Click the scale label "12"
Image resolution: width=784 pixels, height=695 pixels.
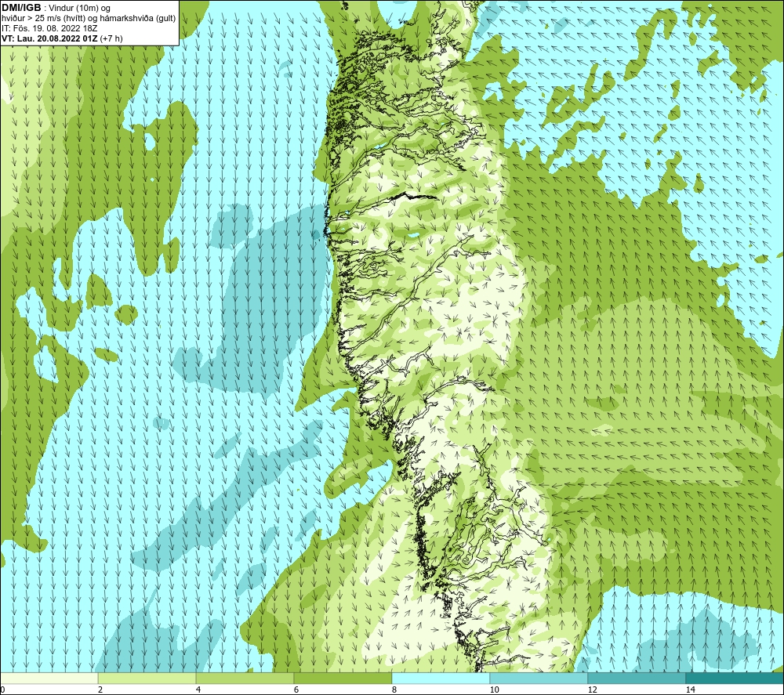[x=592, y=690]
